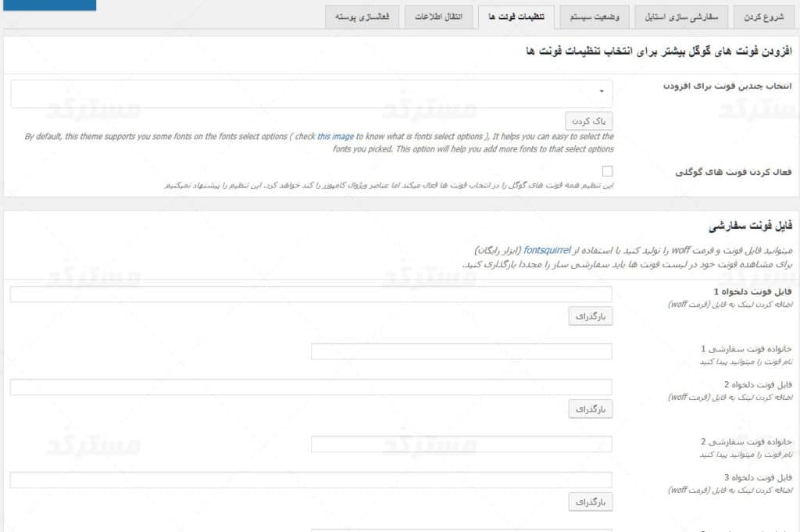800x532 pixels.
Task: Select the خانواده فونت سفارشی 2 input
Action: [461, 444]
